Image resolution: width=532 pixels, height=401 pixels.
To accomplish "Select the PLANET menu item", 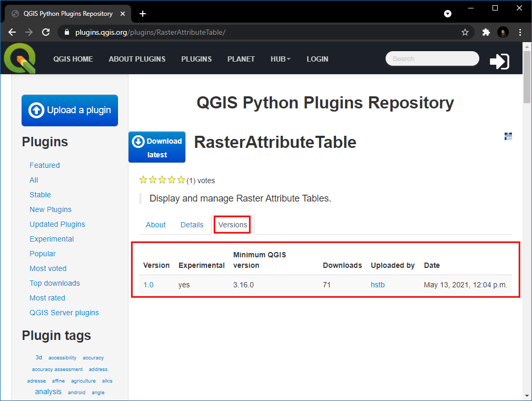I will point(241,59).
